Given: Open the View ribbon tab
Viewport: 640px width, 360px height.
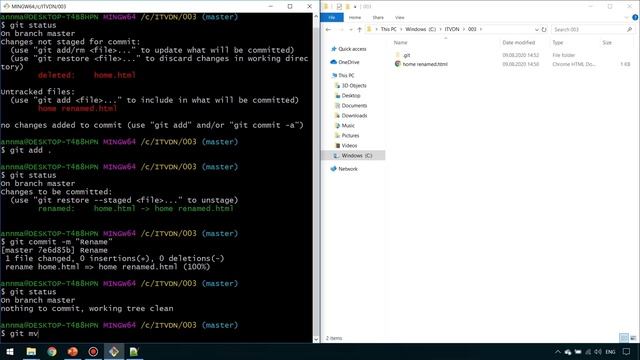Looking at the screenshot, I should pos(400,18).
